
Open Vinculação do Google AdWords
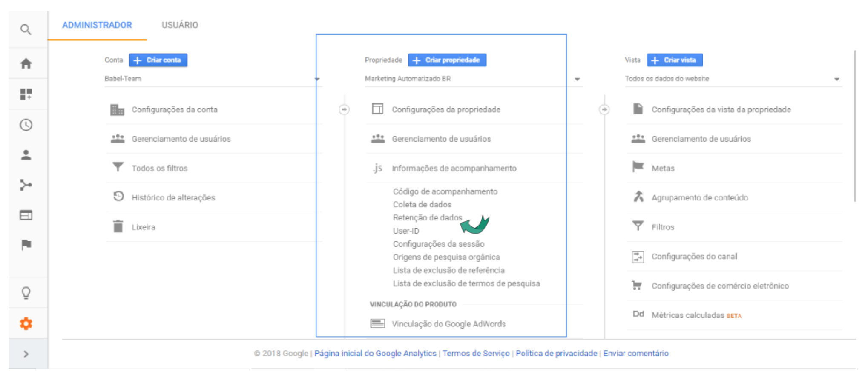pos(448,324)
